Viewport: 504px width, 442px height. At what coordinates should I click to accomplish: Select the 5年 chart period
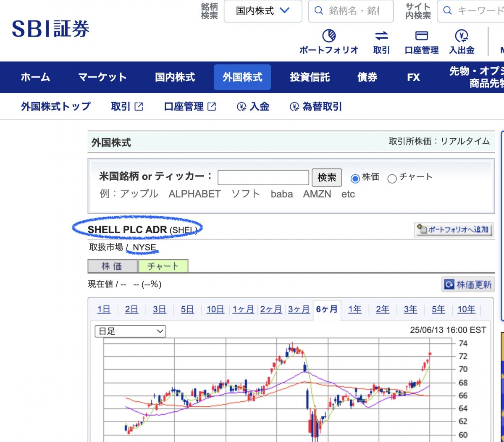438,310
